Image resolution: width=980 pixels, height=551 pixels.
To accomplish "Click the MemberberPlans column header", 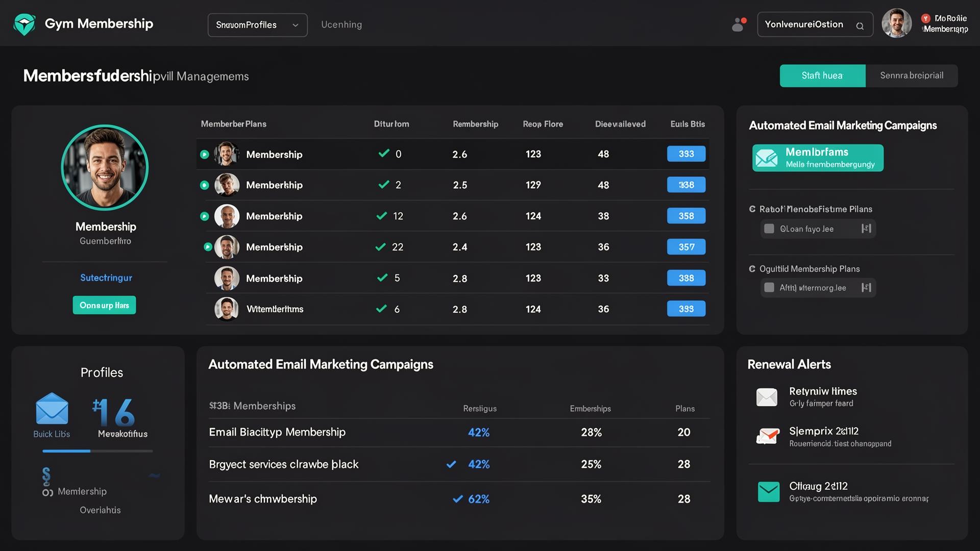I will point(234,124).
